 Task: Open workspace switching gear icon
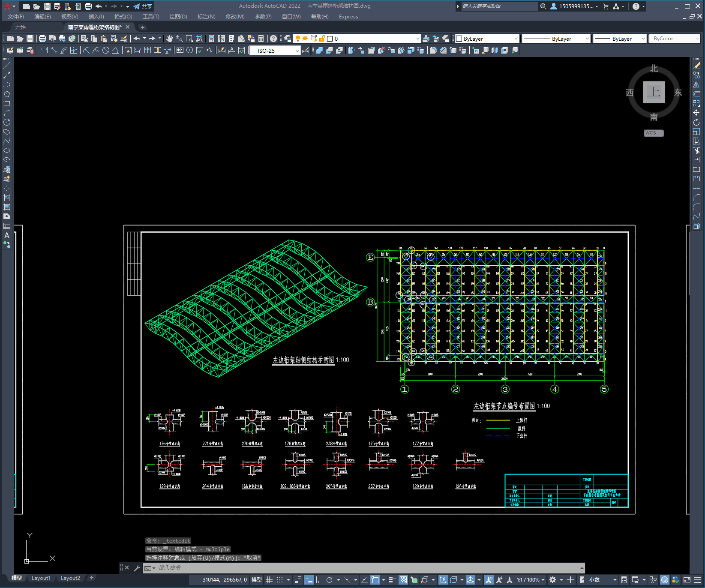tap(553, 580)
